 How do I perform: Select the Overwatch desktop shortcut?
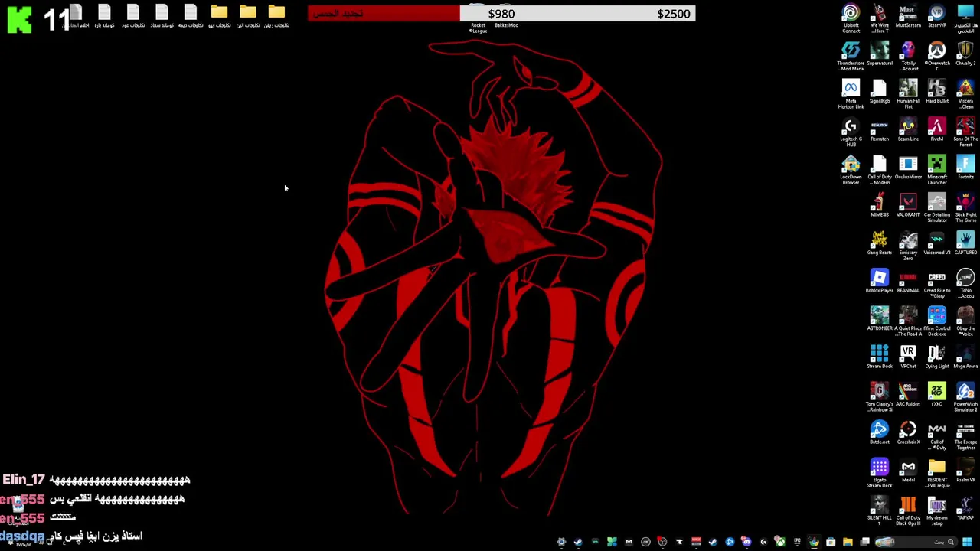click(x=937, y=57)
